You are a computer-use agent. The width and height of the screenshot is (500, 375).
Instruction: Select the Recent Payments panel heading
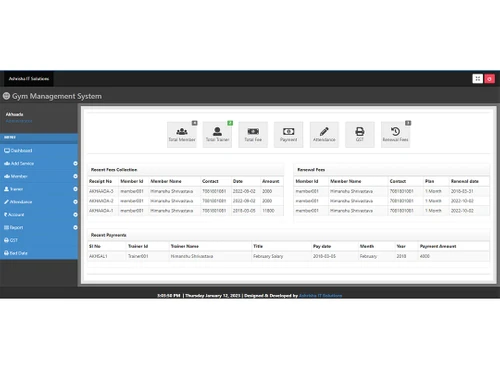pos(109,235)
